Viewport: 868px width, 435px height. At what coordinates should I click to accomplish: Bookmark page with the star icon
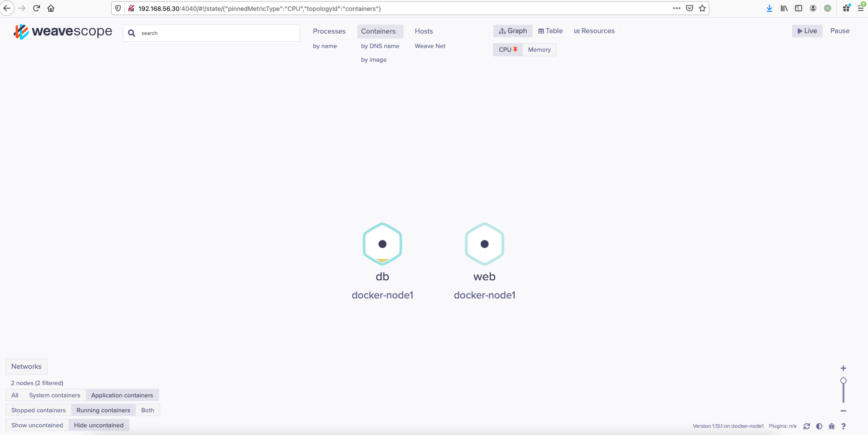tap(702, 8)
